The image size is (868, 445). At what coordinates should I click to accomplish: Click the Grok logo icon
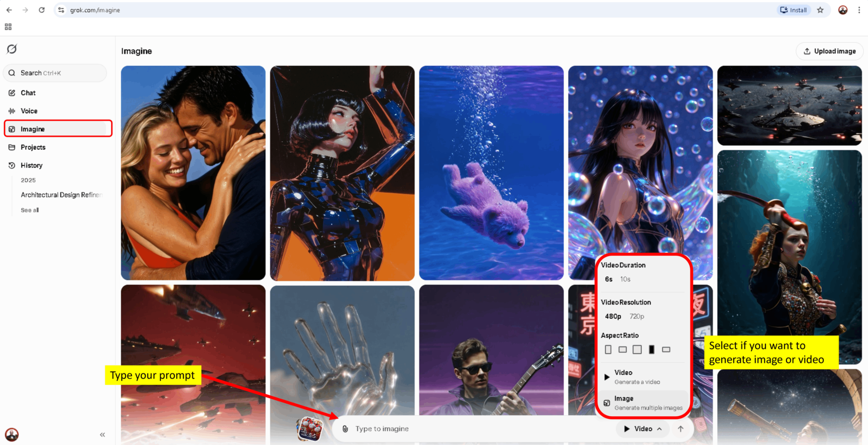[12, 49]
